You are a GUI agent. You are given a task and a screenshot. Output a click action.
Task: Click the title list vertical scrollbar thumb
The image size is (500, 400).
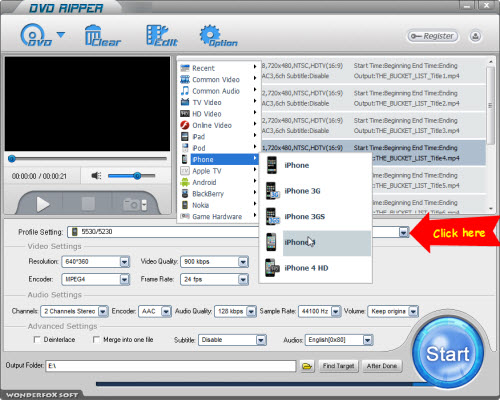(x=490, y=106)
